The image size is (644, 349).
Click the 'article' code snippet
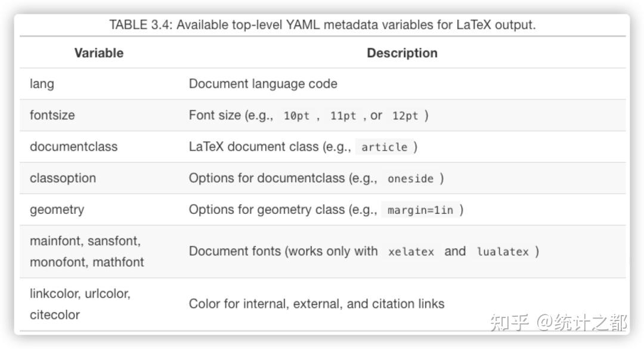[x=385, y=147]
